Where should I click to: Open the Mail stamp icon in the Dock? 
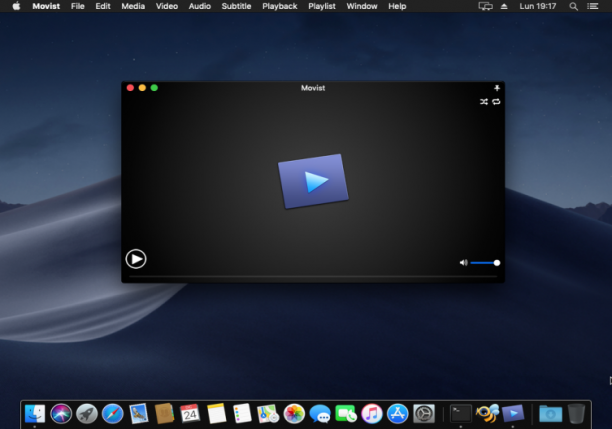tap(139, 414)
